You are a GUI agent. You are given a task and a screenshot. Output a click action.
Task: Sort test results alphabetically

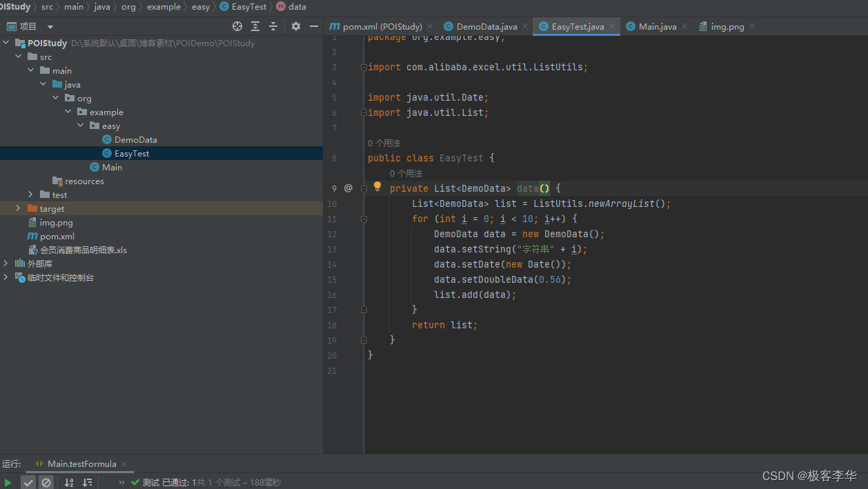(x=69, y=483)
